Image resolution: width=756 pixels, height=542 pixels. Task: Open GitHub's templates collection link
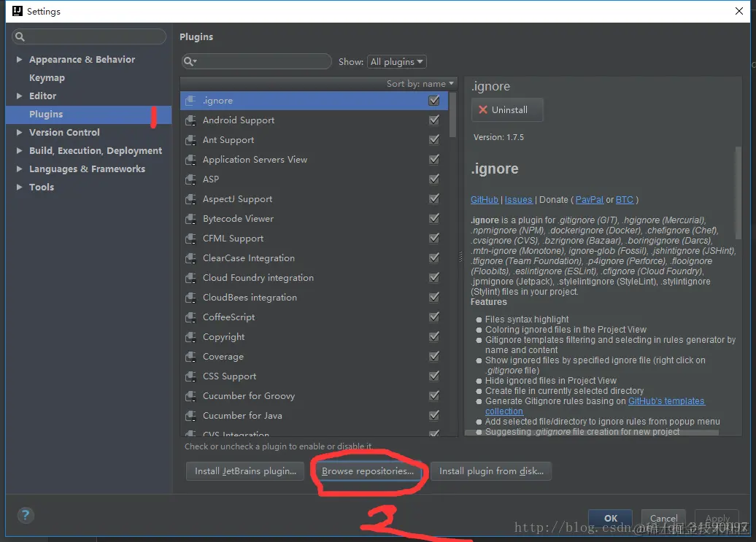coord(666,401)
